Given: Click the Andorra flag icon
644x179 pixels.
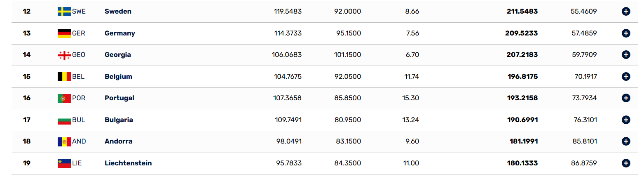Looking at the screenshot, I should 64,141.
